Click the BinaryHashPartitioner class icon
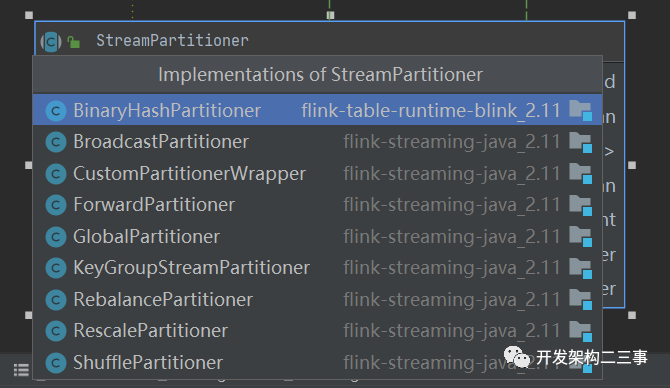 (56, 111)
